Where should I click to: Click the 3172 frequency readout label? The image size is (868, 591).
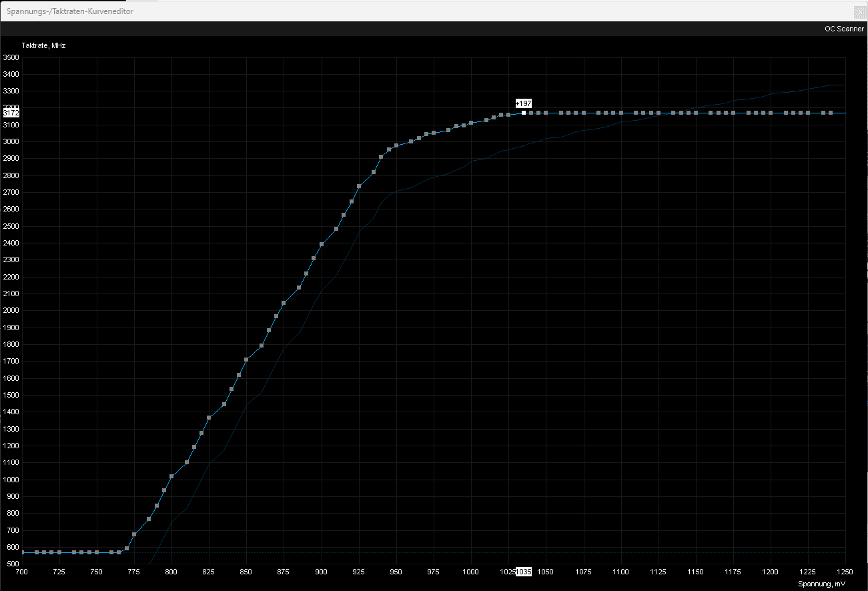tap(11, 113)
